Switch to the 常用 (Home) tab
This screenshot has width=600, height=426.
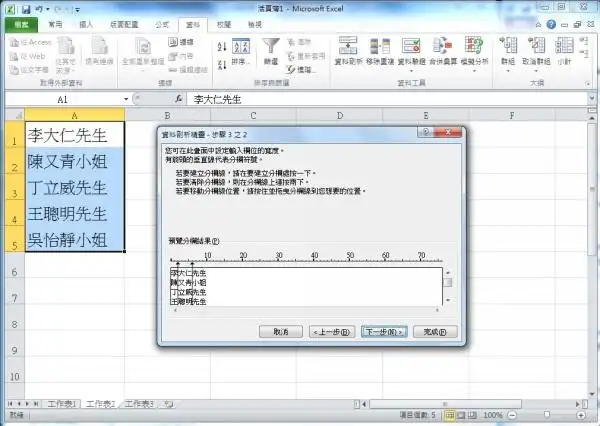click(55, 25)
